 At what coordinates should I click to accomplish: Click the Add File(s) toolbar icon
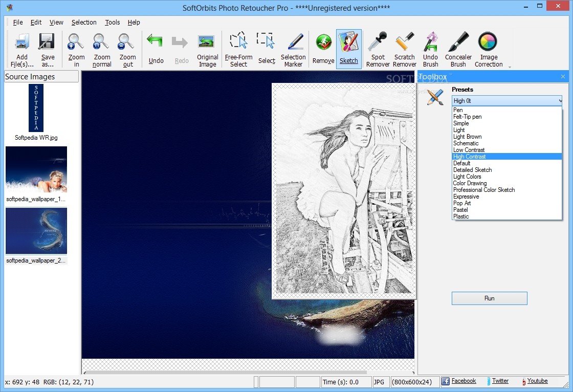[x=22, y=42]
